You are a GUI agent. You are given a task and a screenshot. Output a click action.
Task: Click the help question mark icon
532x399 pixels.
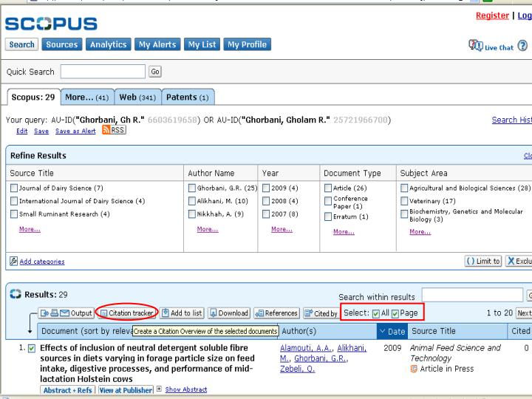point(522,46)
